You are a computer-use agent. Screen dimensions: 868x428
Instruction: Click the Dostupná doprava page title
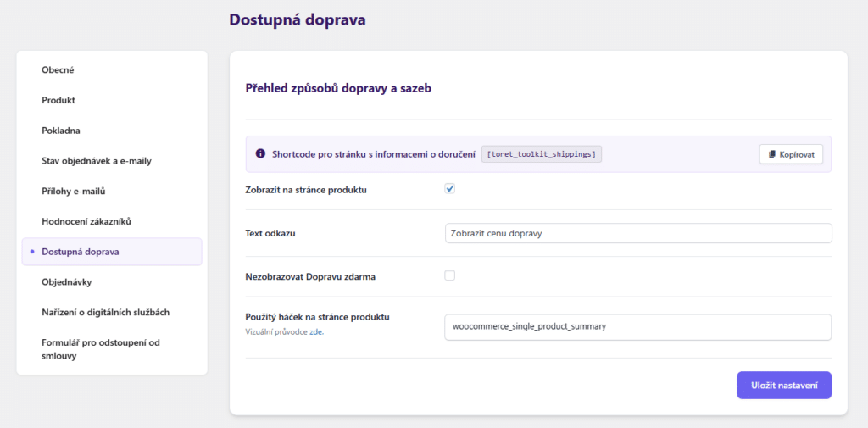point(298,20)
